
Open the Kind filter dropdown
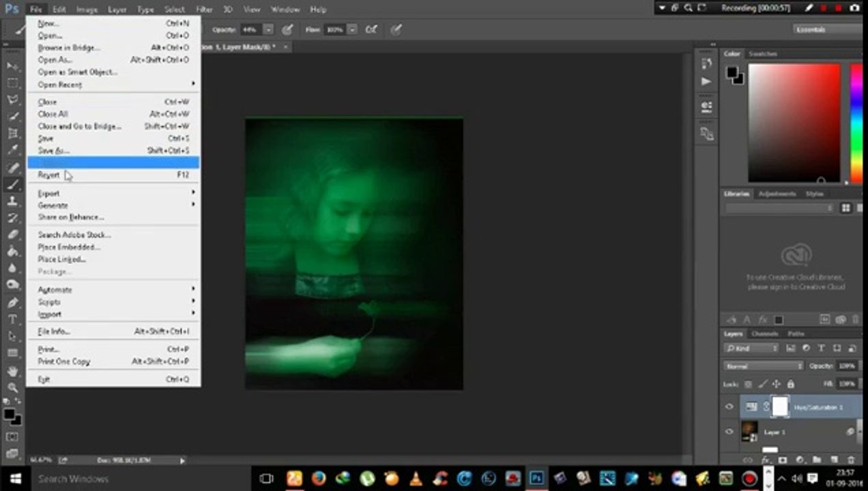coord(751,348)
